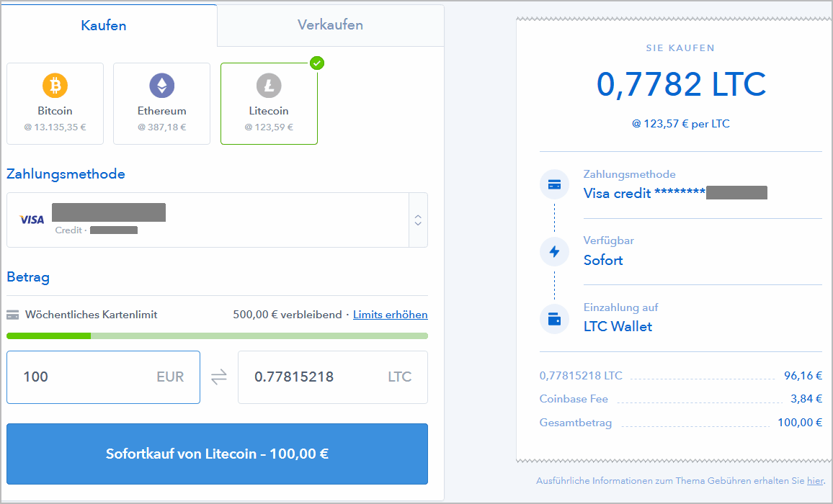Viewport: 833px width, 504px height.
Task: Click Sofortkauf von Litecoin – 100,00 € button
Action: click(218, 454)
